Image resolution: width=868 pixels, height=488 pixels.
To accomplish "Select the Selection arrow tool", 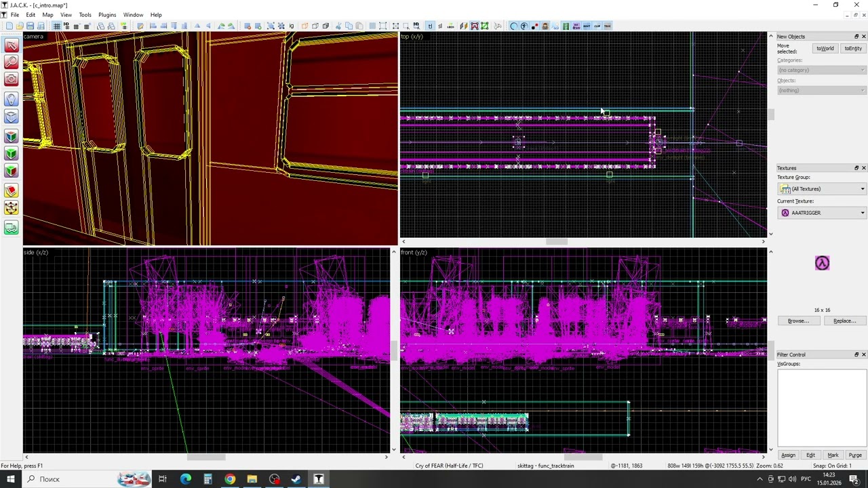I will (11, 45).
